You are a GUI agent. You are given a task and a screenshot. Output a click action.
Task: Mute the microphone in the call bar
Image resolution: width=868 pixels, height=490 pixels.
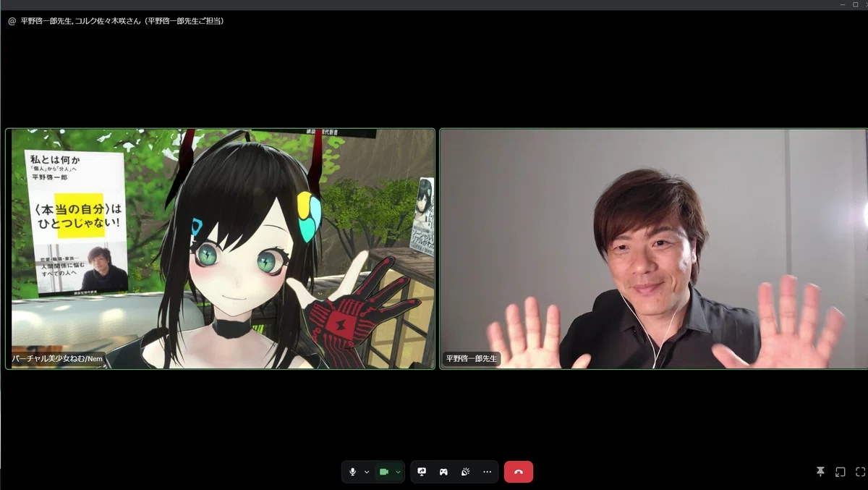coord(352,472)
